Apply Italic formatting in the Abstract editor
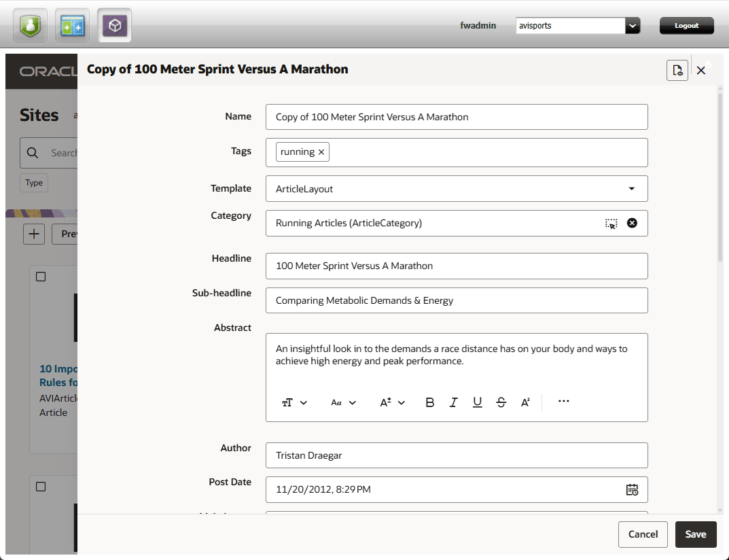729x560 pixels. (x=453, y=402)
